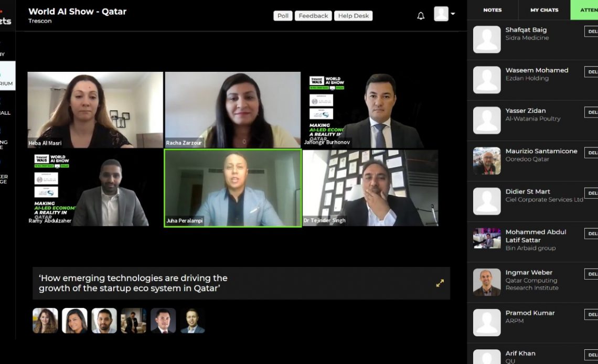Click the company text Bin Arbaid group
This screenshot has width=598, height=364.
pos(530,248)
